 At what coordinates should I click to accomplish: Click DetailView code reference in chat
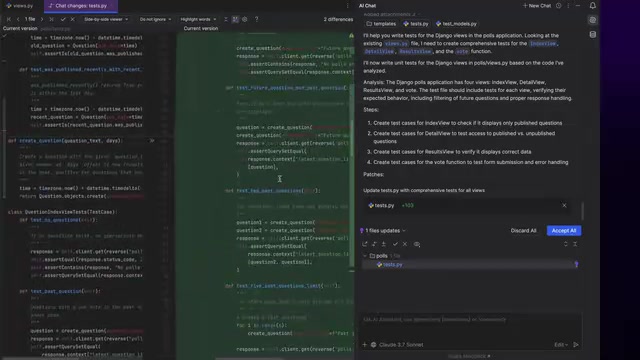pyautogui.click(x=379, y=51)
